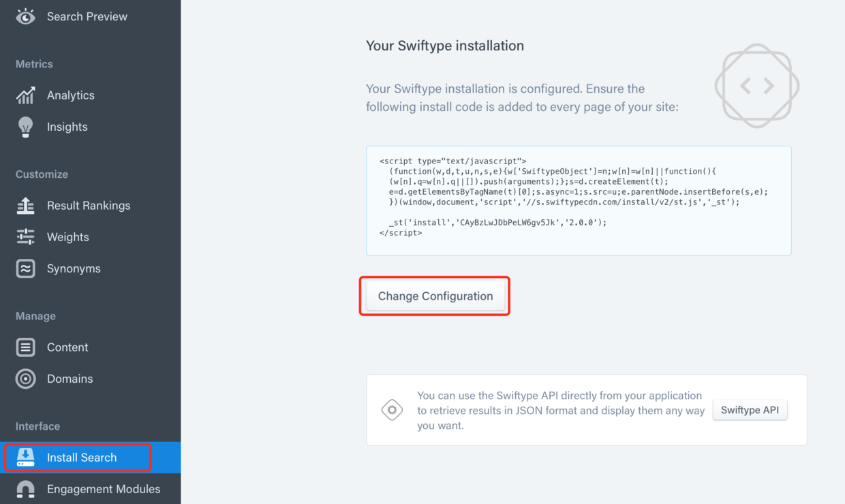Click the Weights sliders icon

tap(25, 236)
